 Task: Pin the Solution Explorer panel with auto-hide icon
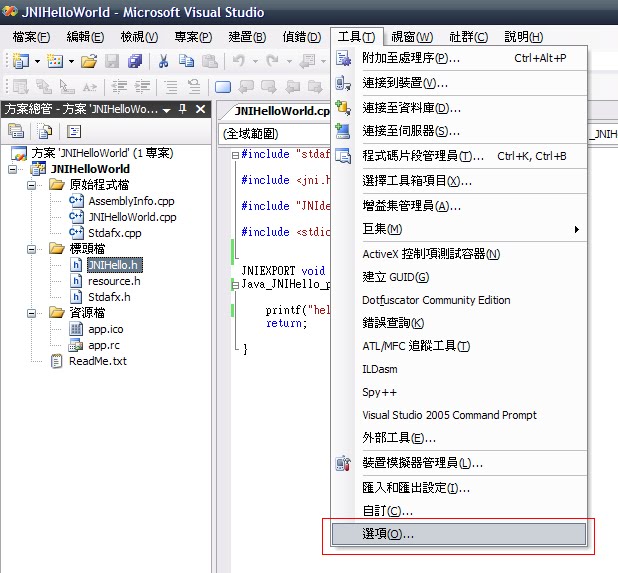(x=182, y=108)
